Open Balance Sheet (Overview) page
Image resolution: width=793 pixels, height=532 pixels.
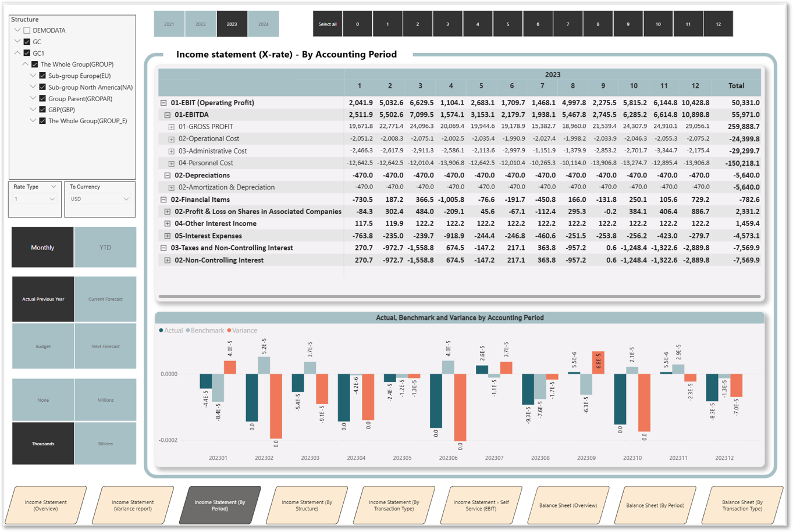click(568, 505)
